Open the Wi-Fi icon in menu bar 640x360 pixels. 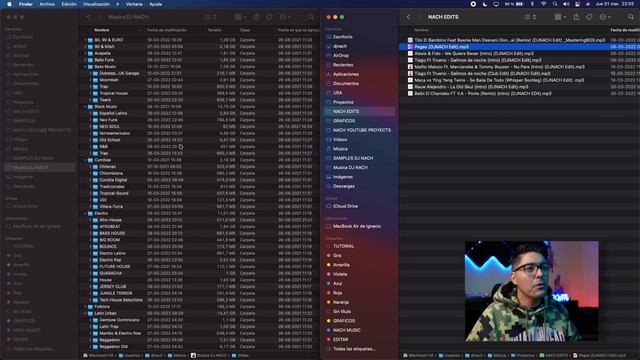pyautogui.click(x=543, y=4)
